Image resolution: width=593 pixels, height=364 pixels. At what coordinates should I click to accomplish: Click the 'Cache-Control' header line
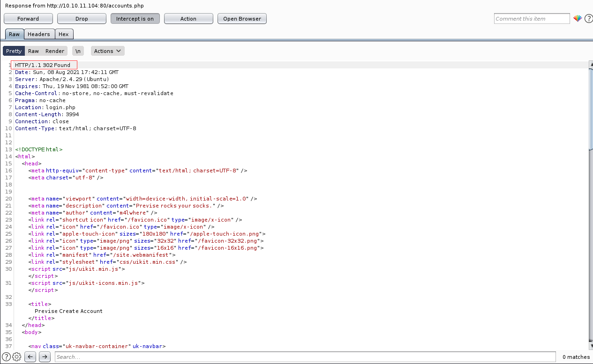94,93
